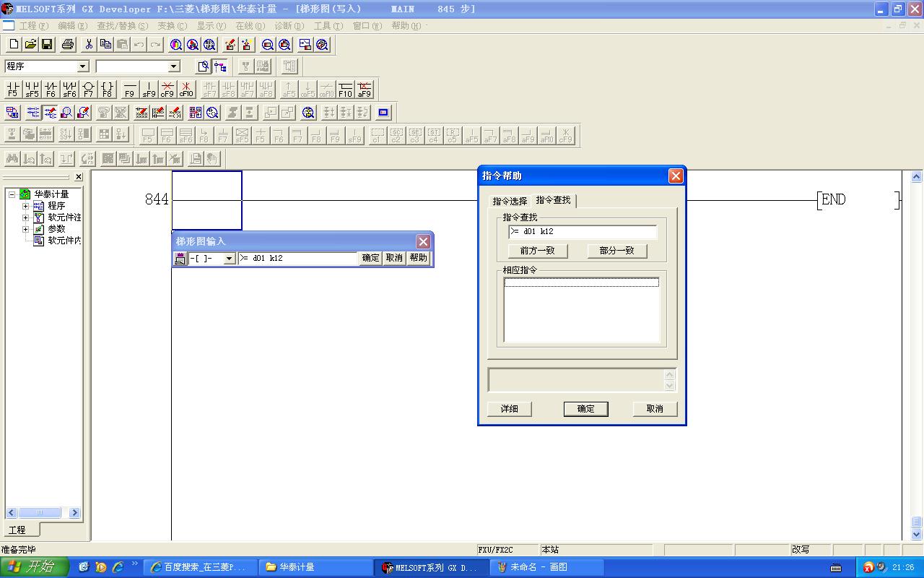Image resolution: width=924 pixels, height=578 pixels.
Task: Draw a horizontal line (F9)
Action: [129, 90]
